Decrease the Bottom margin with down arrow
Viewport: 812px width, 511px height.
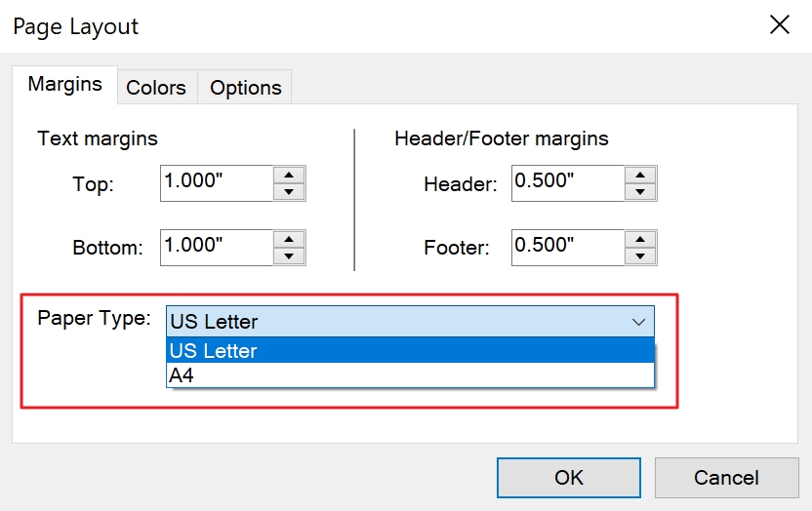pos(289,255)
